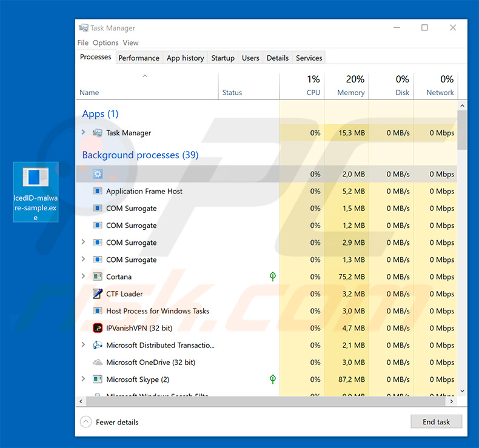Image resolution: width=479 pixels, height=448 pixels.
Task: Select the Processes tab
Action: 95,57
